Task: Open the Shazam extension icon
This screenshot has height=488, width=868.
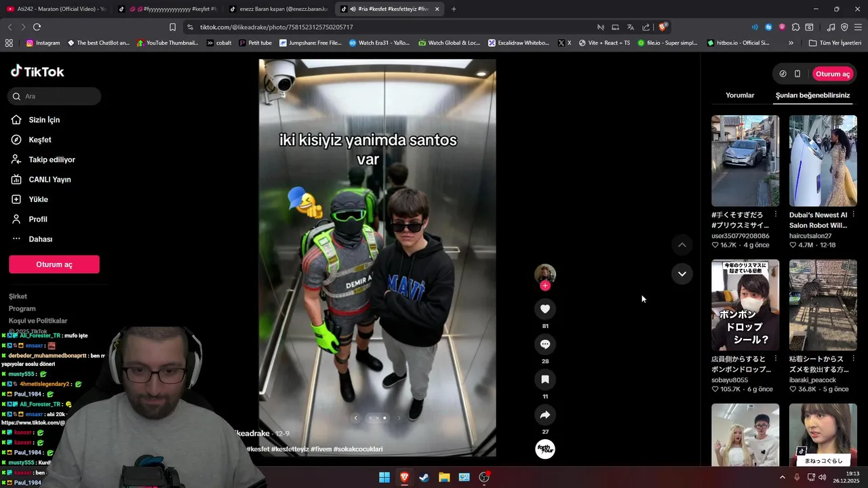Action: tap(768, 27)
